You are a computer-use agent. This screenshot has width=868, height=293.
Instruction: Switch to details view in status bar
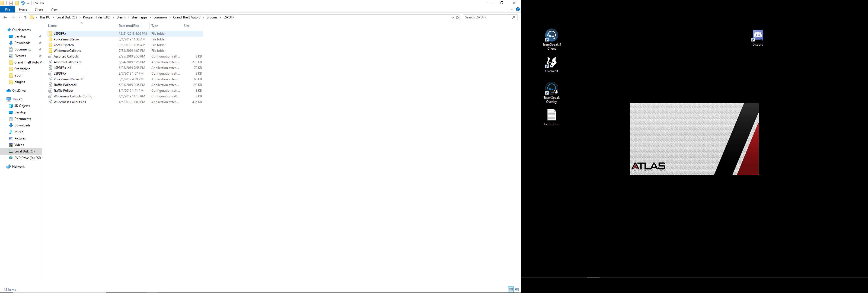(x=511, y=290)
